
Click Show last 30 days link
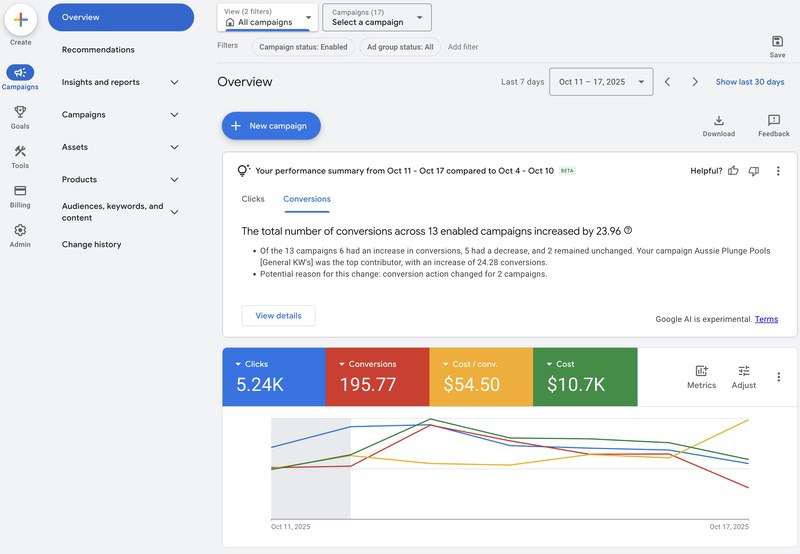(x=750, y=82)
